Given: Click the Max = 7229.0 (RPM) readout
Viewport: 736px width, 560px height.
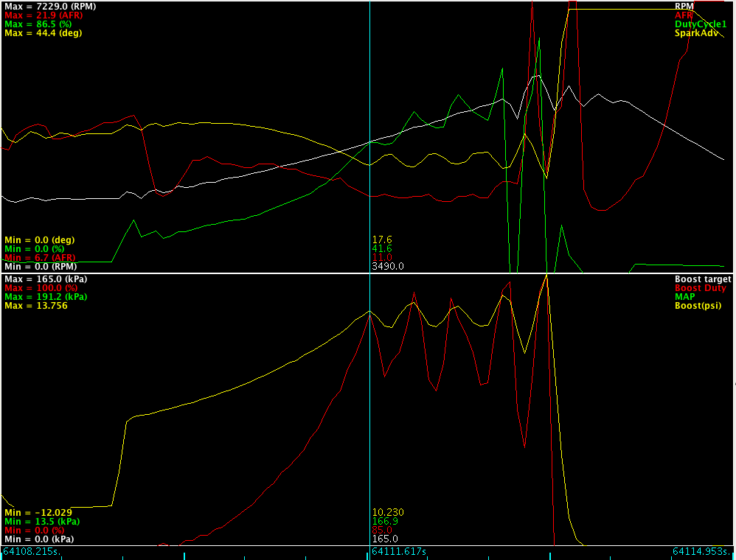Looking at the screenshot, I should pos(50,7).
